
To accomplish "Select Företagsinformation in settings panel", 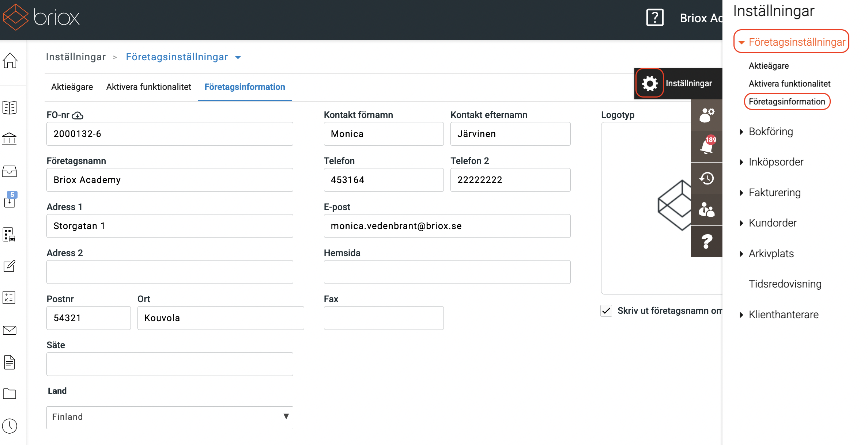I will [x=787, y=102].
